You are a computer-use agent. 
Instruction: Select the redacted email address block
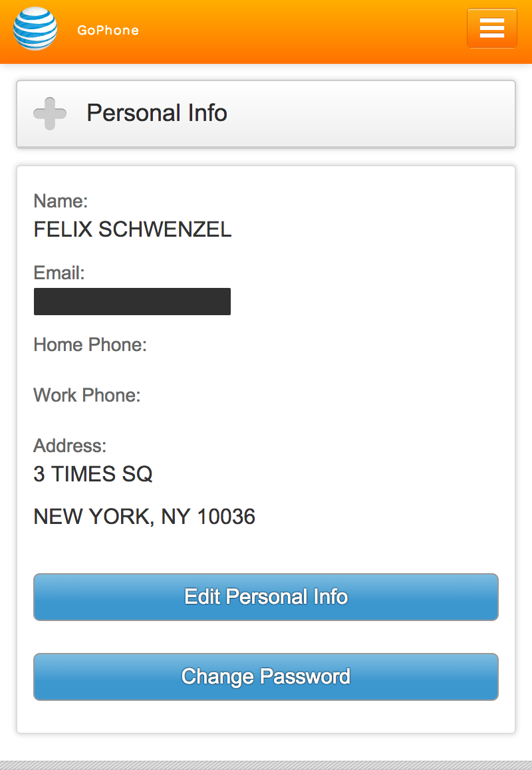click(132, 301)
